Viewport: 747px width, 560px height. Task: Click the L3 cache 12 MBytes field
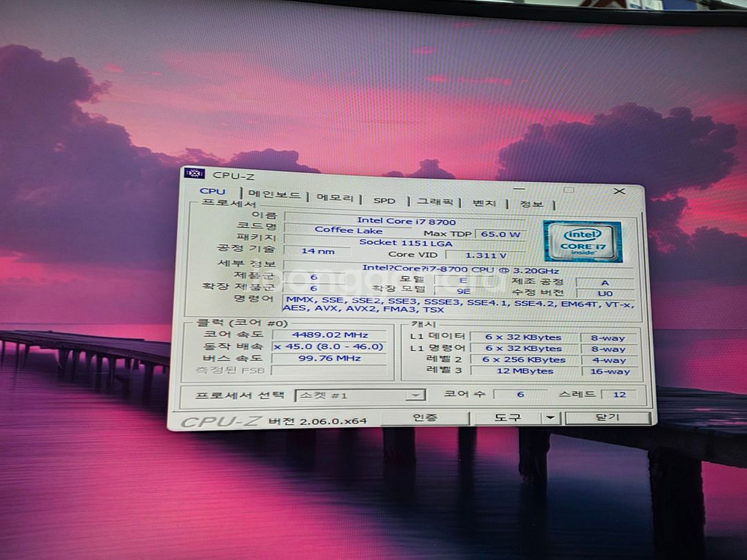coord(527,371)
